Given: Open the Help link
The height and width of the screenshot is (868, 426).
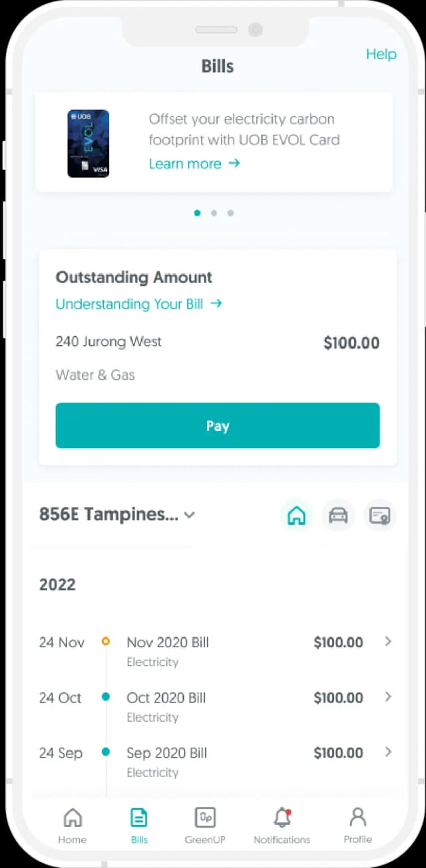Looking at the screenshot, I should pyautogui.click(x=381, y=55).
